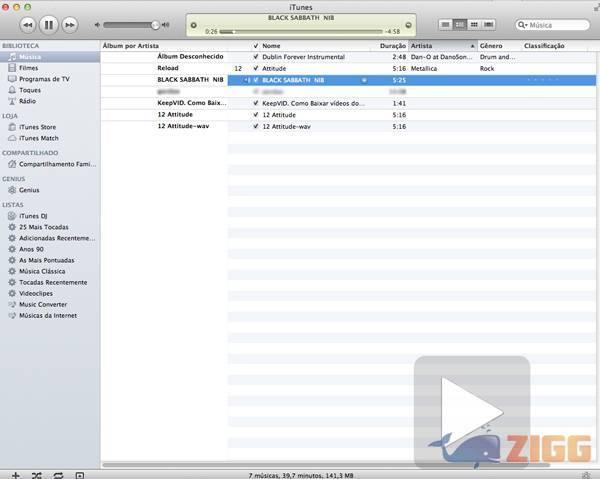The height and width of the screenshot is (479, 600).
Task: Click the shuffle icon in the bottom bar
Action: click(36, 473)
